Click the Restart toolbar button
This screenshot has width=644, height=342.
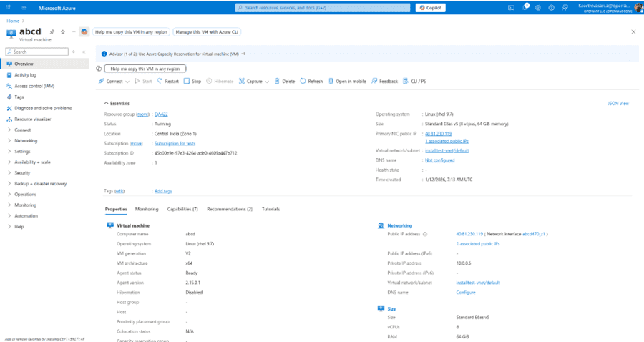168,82
